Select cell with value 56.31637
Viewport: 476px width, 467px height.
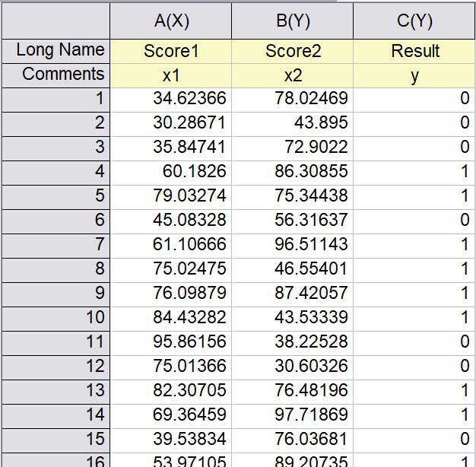pyautogui.click(x=293, y=221)
